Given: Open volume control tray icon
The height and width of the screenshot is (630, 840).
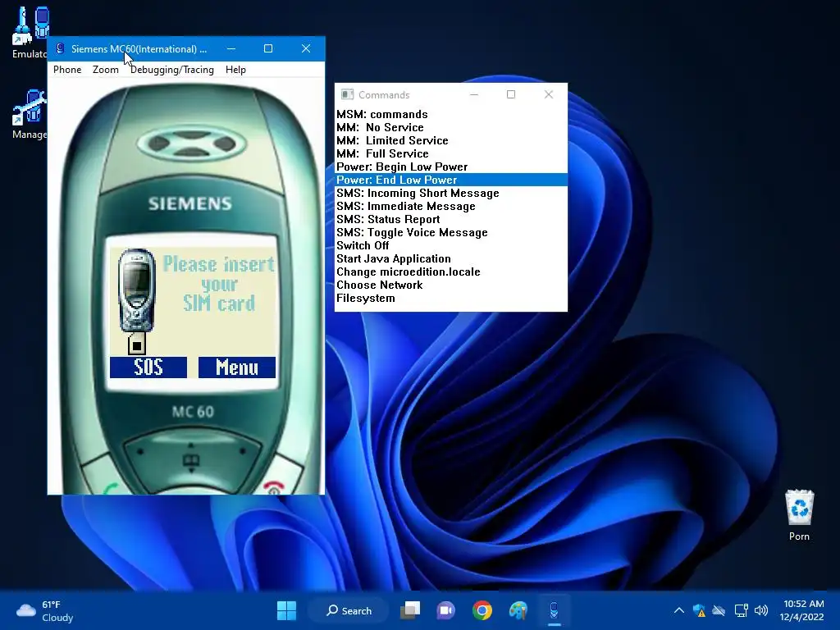Looking at the screenshot, I should pos(760,610).
